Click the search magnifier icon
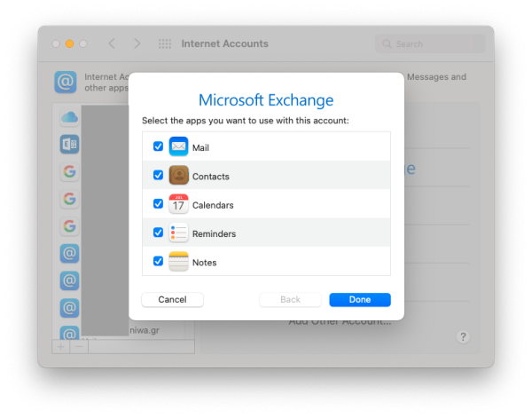 387,43
